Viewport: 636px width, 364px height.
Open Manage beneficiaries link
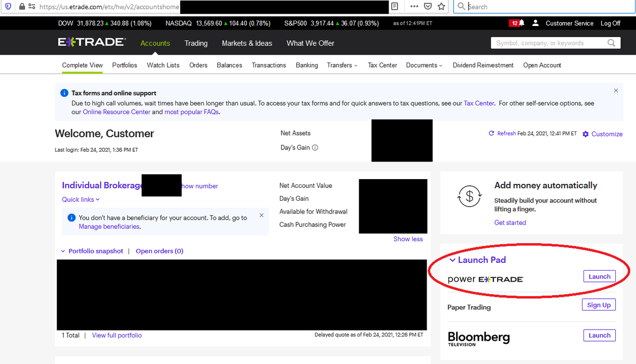[109, 226]
